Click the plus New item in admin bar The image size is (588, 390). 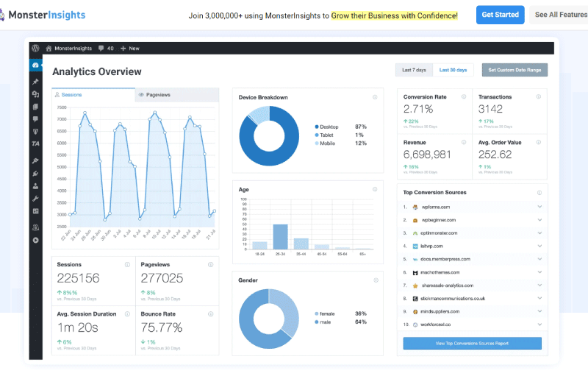point(130,48)
